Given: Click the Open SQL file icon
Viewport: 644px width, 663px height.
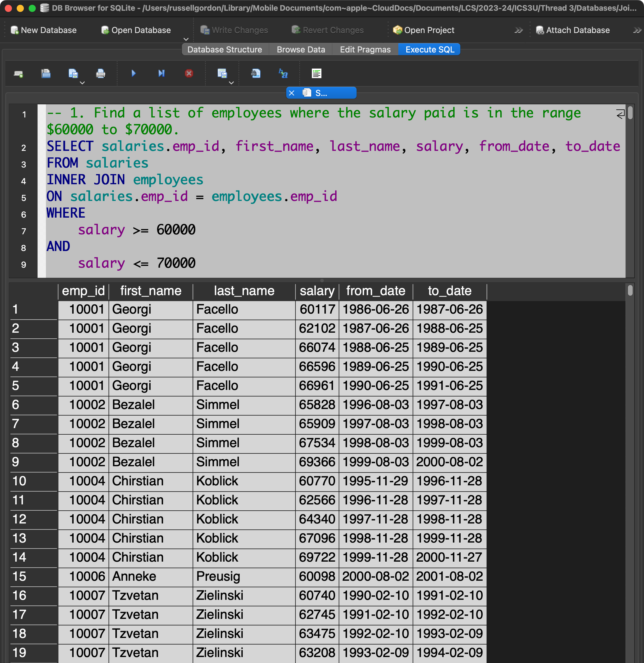Looking at the screenshot, I should pyautogui.click(x=46, y=73).
